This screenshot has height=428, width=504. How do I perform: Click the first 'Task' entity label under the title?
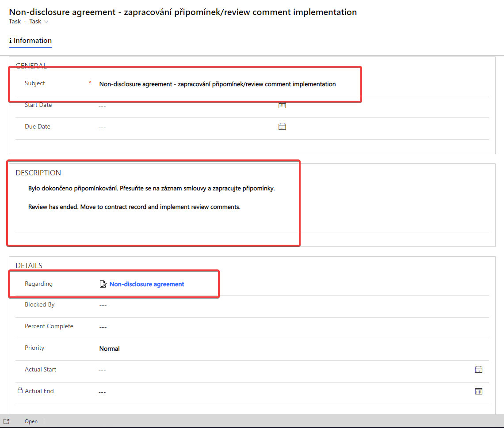pyautogui.click(x=15, y=22)
